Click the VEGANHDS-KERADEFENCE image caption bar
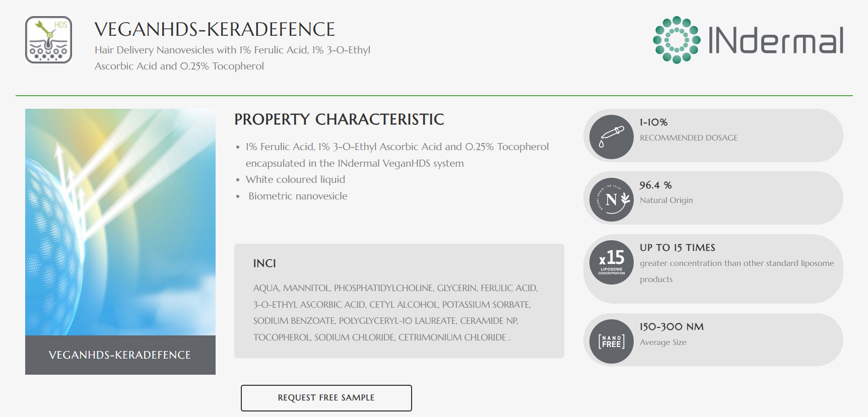868x417 pixels. tap(120, 355)
